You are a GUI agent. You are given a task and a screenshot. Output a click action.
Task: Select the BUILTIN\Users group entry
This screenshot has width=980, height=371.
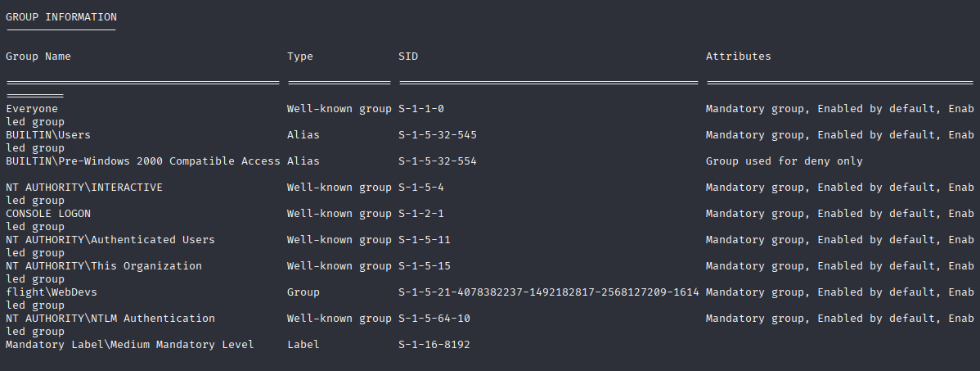[x=48, y=135]
